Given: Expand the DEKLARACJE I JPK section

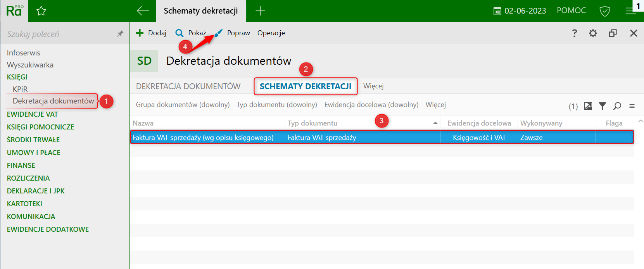Looking at the screenshot, I should click(x=36, y=191).
